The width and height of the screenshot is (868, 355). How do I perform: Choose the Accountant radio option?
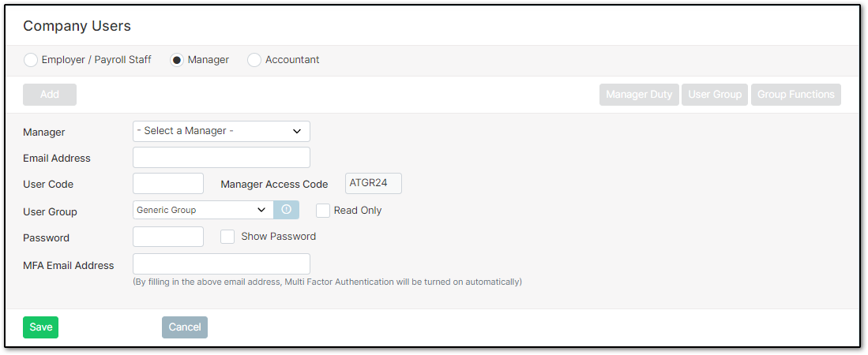point(254,60)
